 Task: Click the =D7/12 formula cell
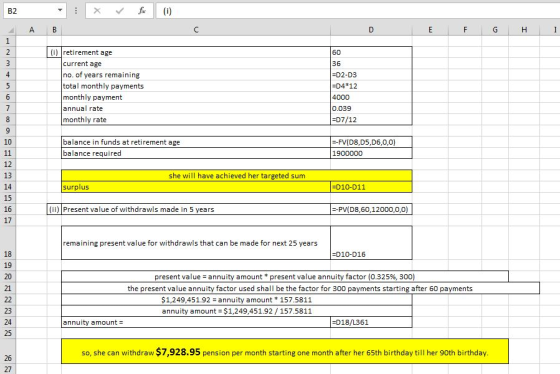pos(371,120)
